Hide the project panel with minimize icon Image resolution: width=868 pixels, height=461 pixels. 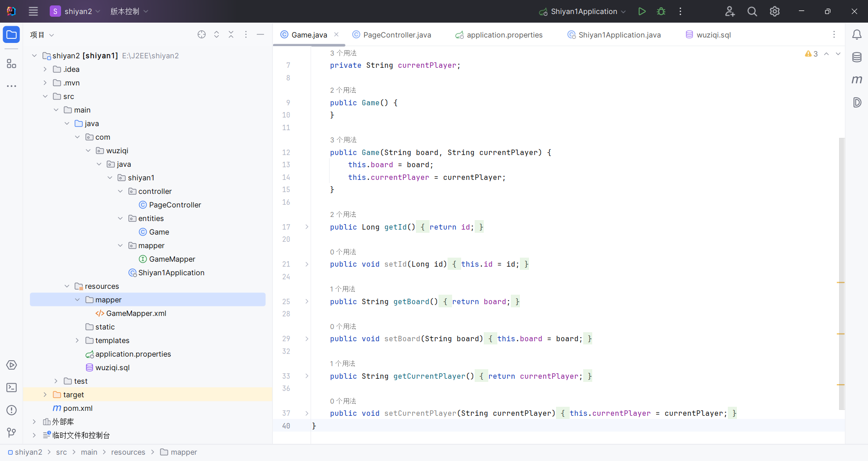[x=260, y=35]
